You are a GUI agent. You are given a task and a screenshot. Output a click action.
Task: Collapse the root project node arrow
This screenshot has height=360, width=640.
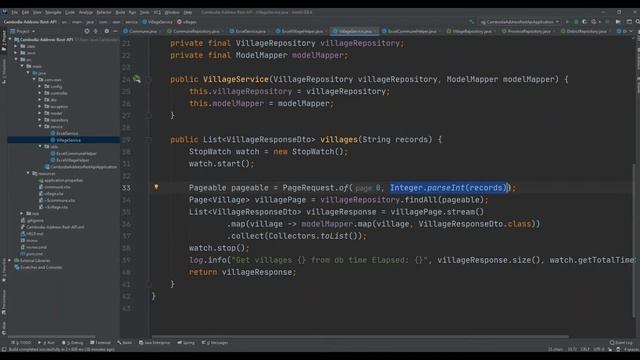11,40
